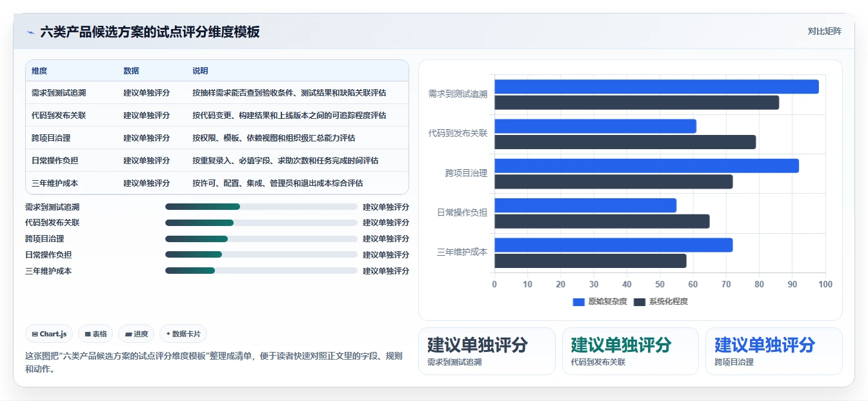Click the 代码到发布关联 progress bar
The image size is (868, 401).
tap(261, 223)
